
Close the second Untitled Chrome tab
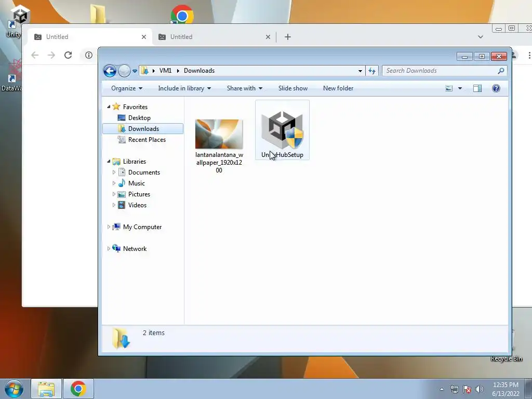click(268, 37)
